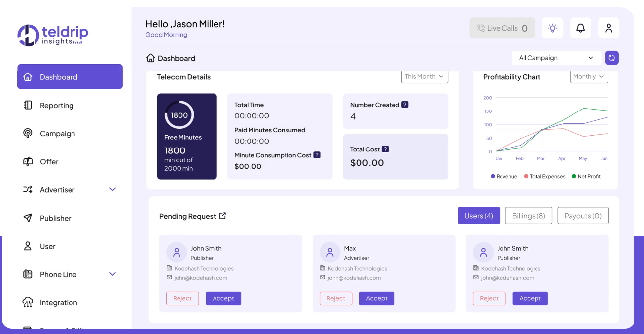Expand the Phone Line sidebar section

click(x=112, y=274)
